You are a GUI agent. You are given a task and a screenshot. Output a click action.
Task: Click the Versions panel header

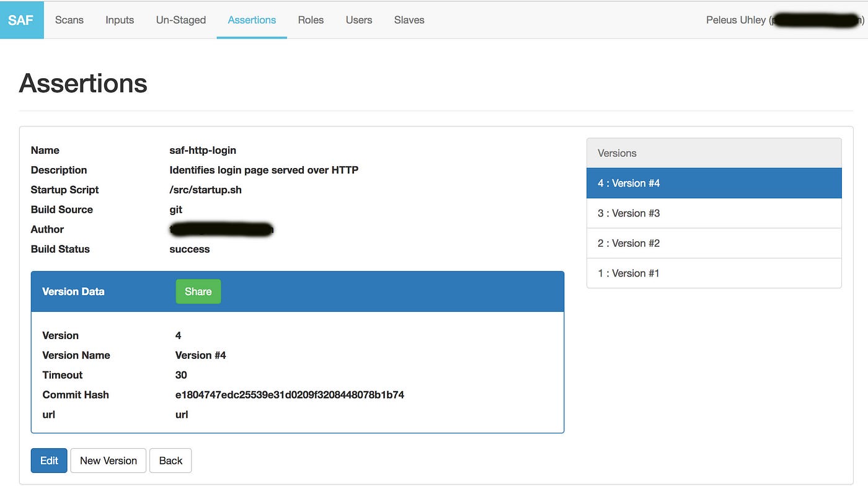616,153
